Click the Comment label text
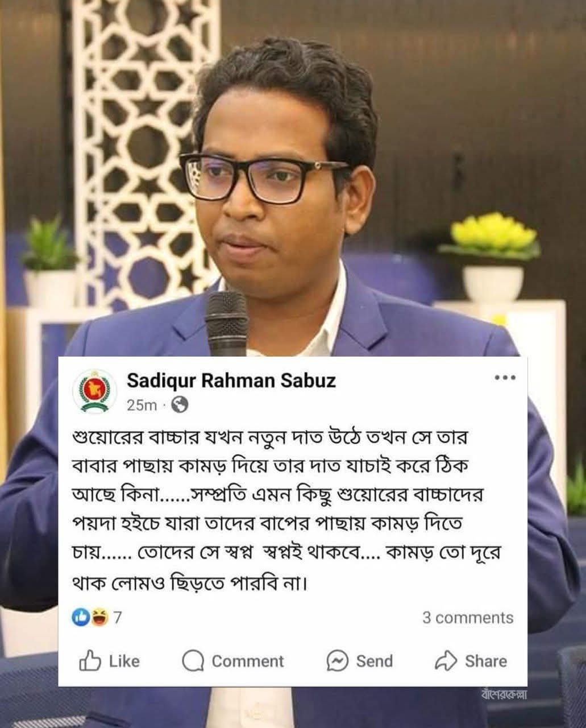The width and height of the screenshot is (586, 728). pos(248,661)
